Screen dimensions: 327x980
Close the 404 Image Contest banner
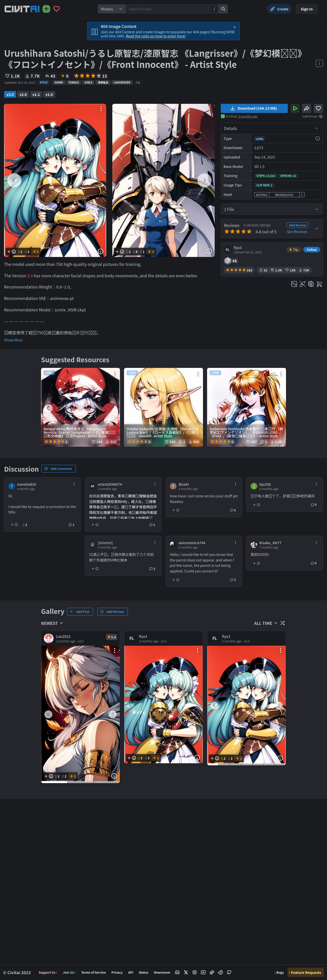click(x=235, y=27)
